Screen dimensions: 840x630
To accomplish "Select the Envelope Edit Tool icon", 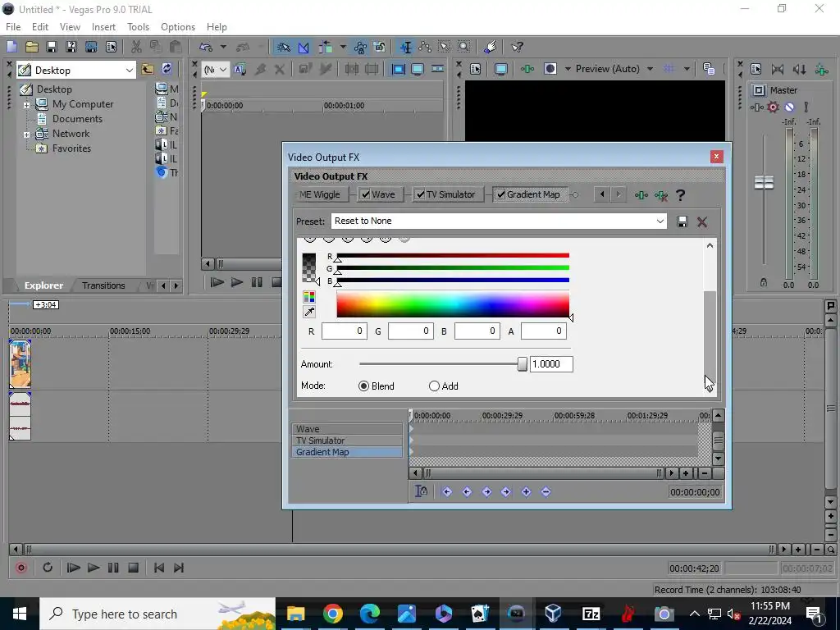I will [425, 47].
